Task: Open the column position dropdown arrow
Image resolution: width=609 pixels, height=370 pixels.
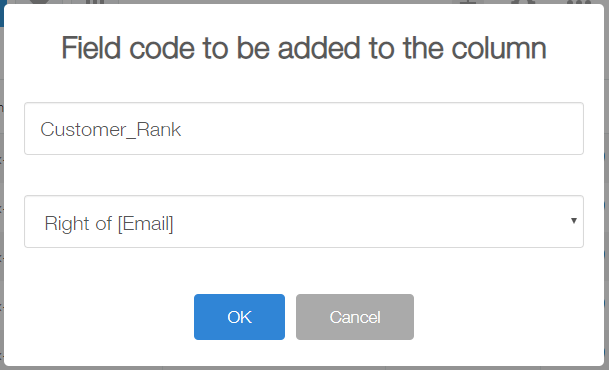Action: coord(574,221)
